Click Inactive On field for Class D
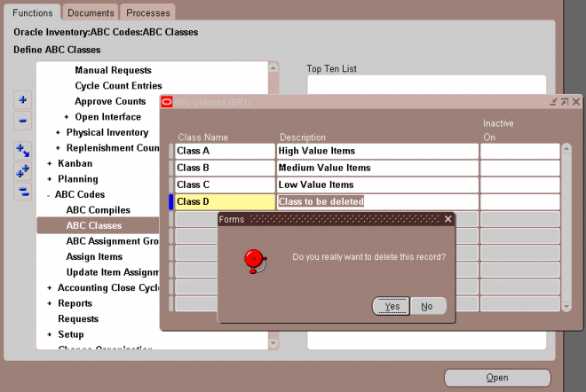 click(519, 201)
